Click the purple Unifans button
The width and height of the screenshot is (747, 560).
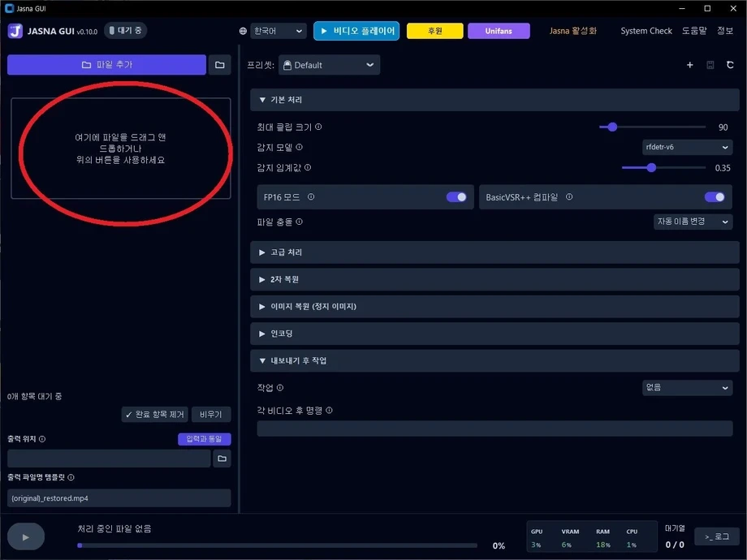[x=499, y=31]
